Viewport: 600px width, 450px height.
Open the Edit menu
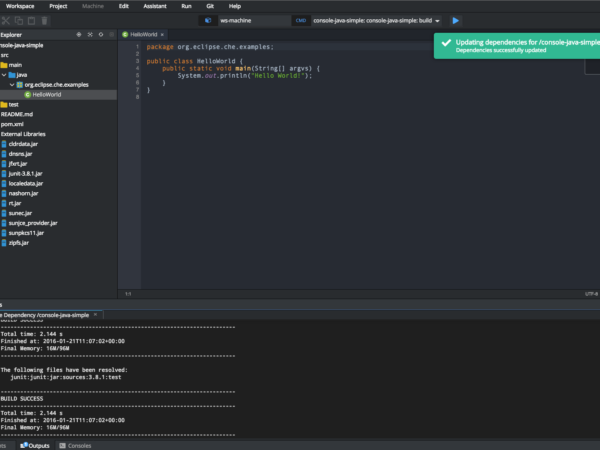124,6
